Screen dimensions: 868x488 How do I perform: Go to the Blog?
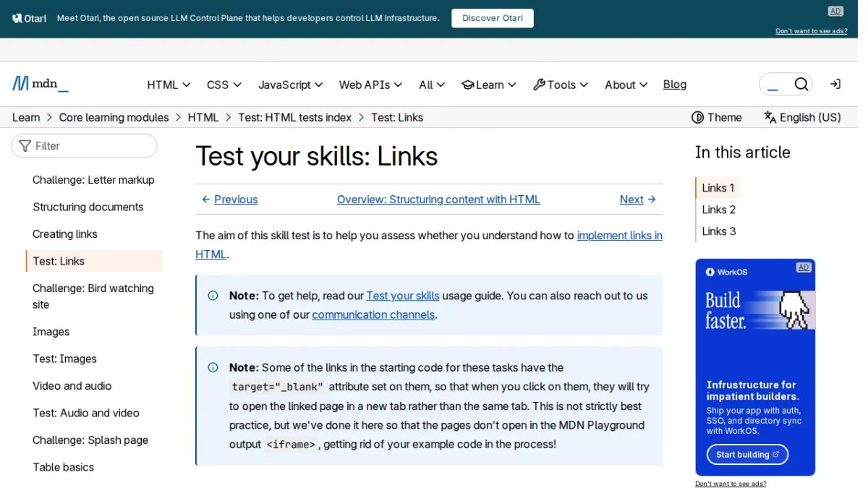click(x=675, y=85)
